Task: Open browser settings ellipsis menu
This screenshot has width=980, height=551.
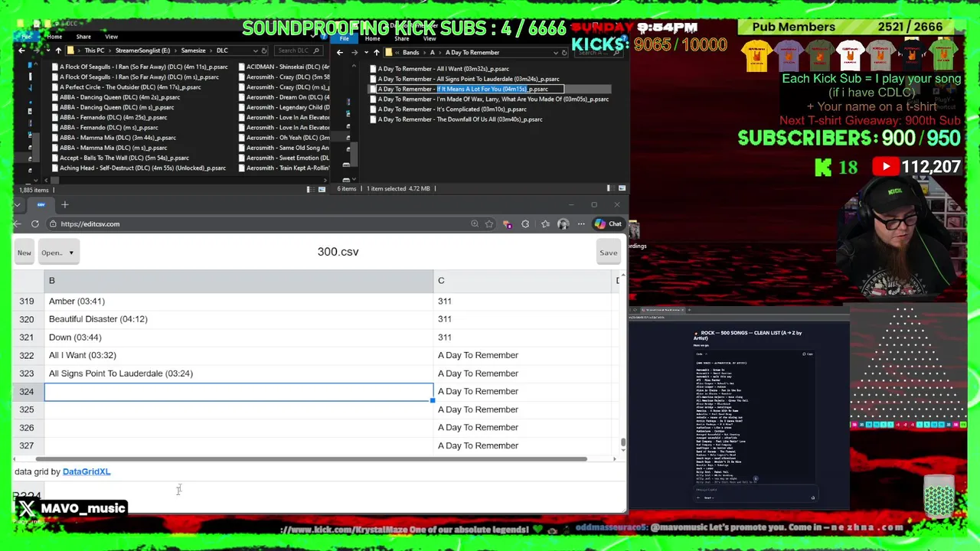Action: point(581,224)
